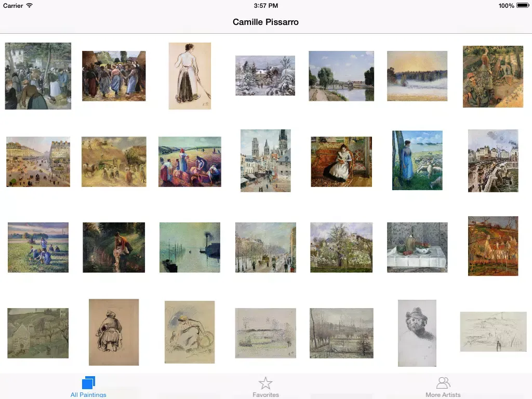Open the bearded man portrait sketch
This screenshot has width=532, height=399.
[x=417, y=333]
